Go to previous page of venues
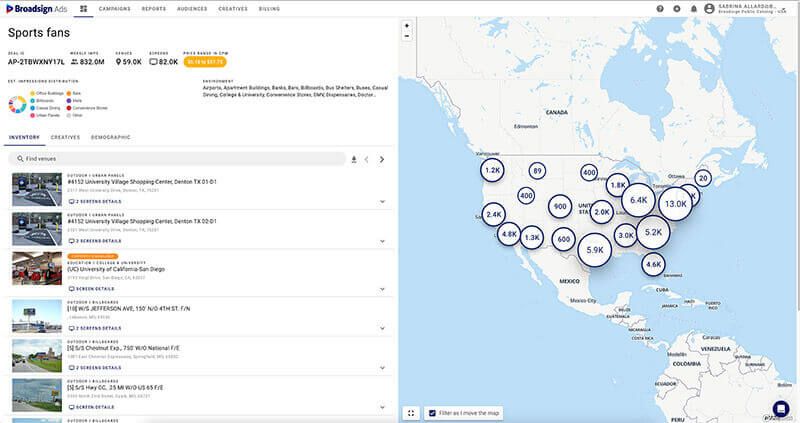The image size is (800, 423). [x=366, y=160]
